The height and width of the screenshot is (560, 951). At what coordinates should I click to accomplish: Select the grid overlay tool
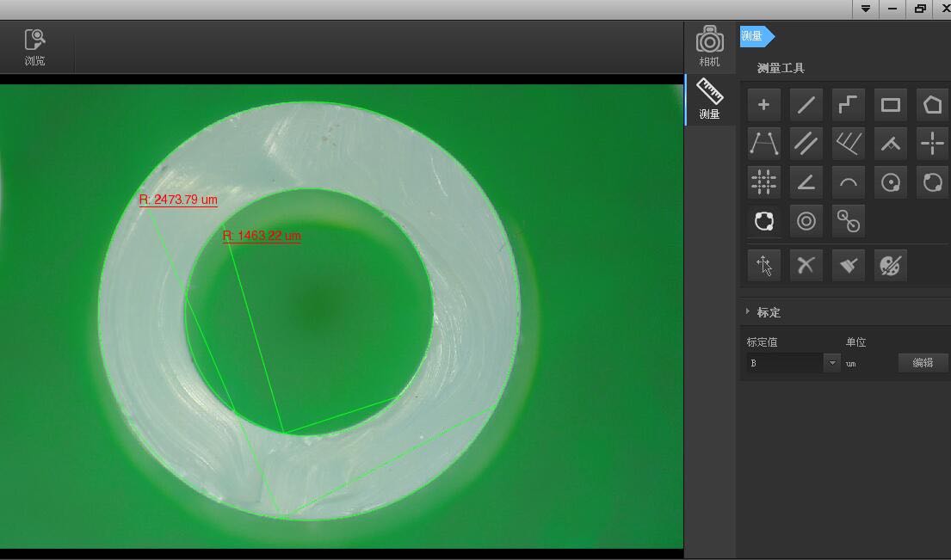[x=763, y=182]
